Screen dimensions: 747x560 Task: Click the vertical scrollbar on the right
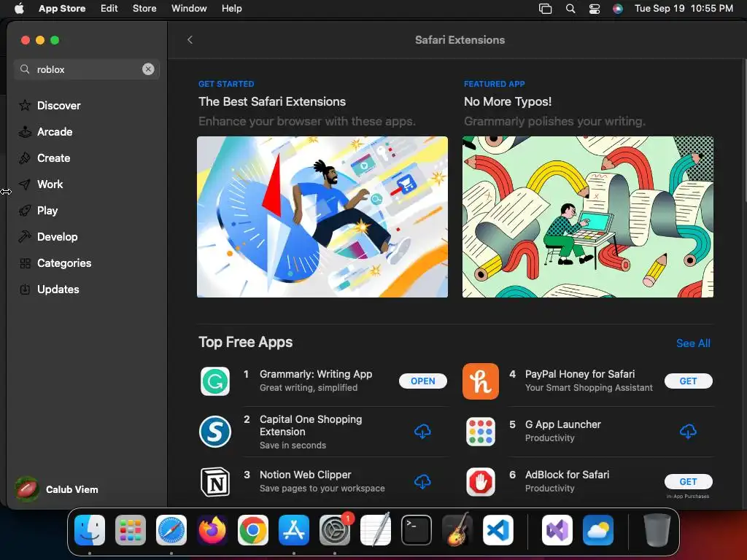click(x=745, y=131)
